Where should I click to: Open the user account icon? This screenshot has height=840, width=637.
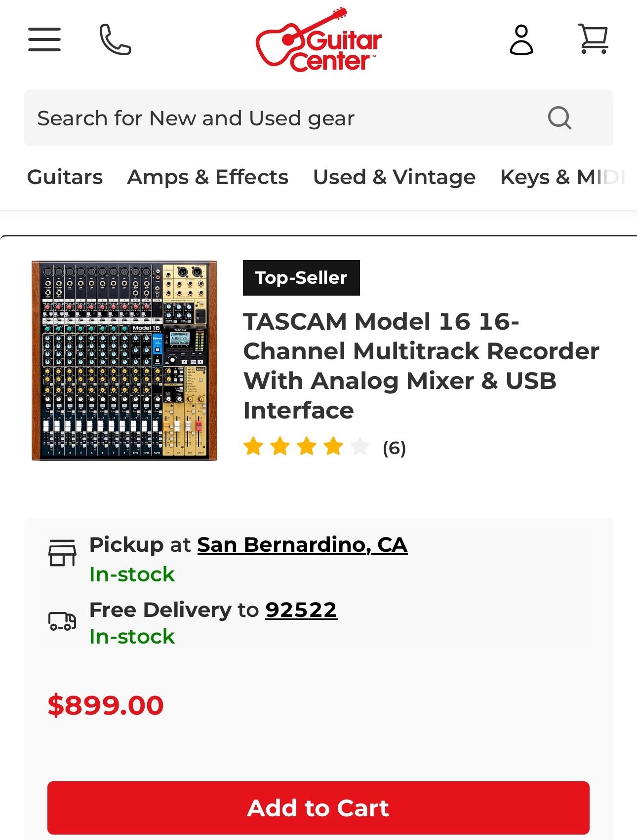point(521,39)
